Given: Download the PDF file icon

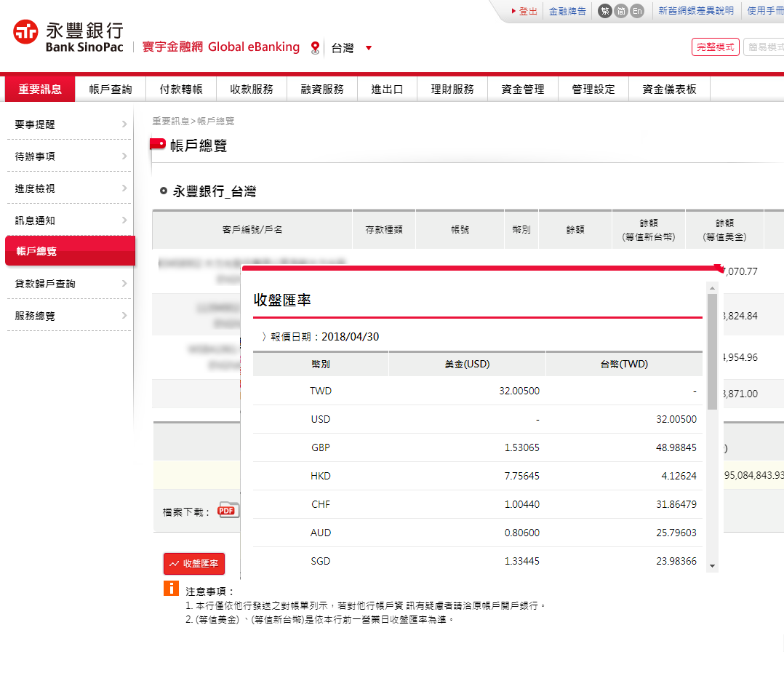Looking at the screenshot, I should coord(228,510).
